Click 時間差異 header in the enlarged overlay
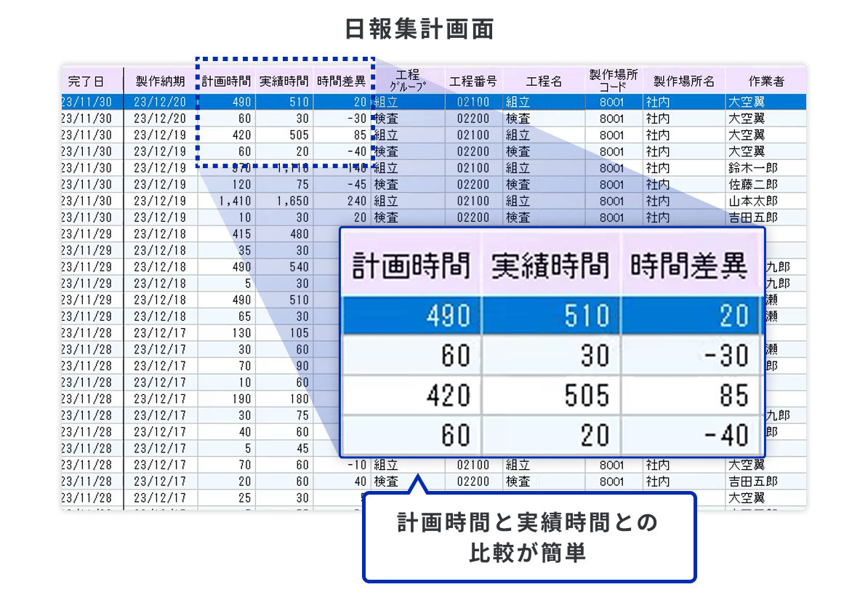This screenshot has height=595, width=868. (689, 265)
